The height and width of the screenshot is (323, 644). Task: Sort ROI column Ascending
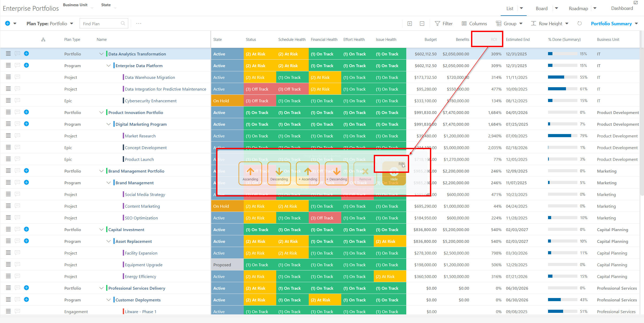pos(250,173)
